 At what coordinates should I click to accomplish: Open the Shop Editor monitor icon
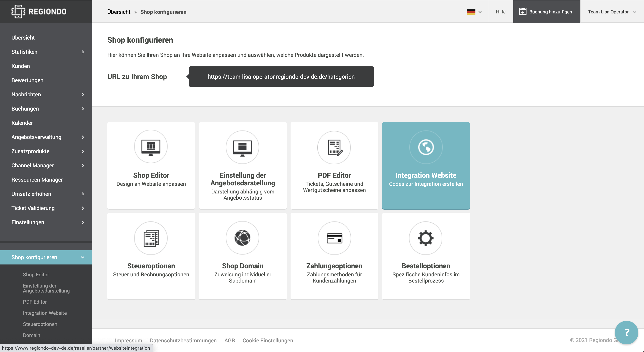(151, 147)
